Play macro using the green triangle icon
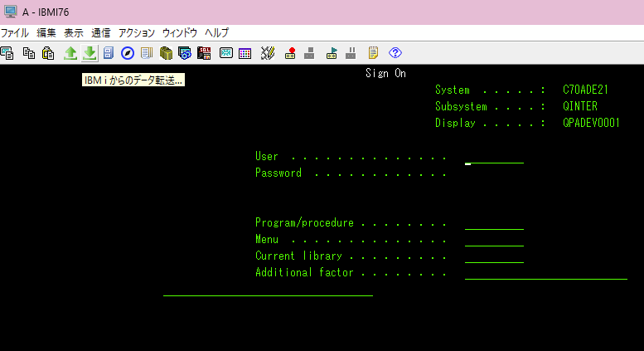The image size is (644, 351). (332, 53)
